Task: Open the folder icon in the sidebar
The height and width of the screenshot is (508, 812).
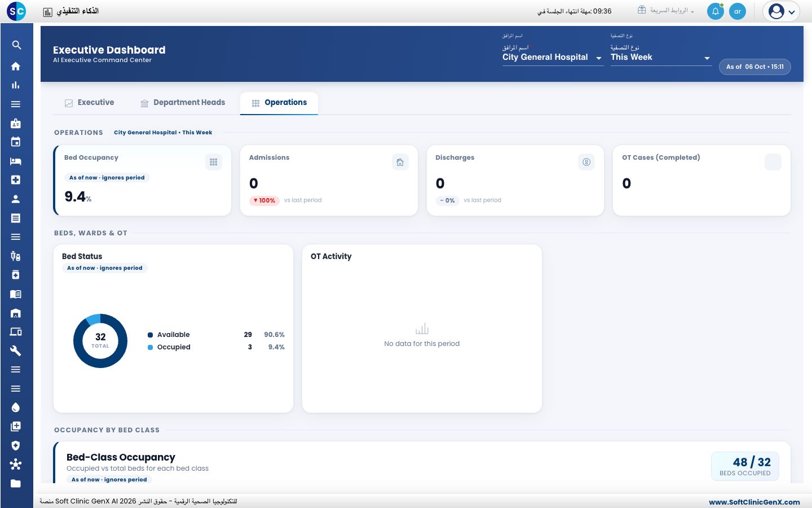Action: tap(16, 484)
